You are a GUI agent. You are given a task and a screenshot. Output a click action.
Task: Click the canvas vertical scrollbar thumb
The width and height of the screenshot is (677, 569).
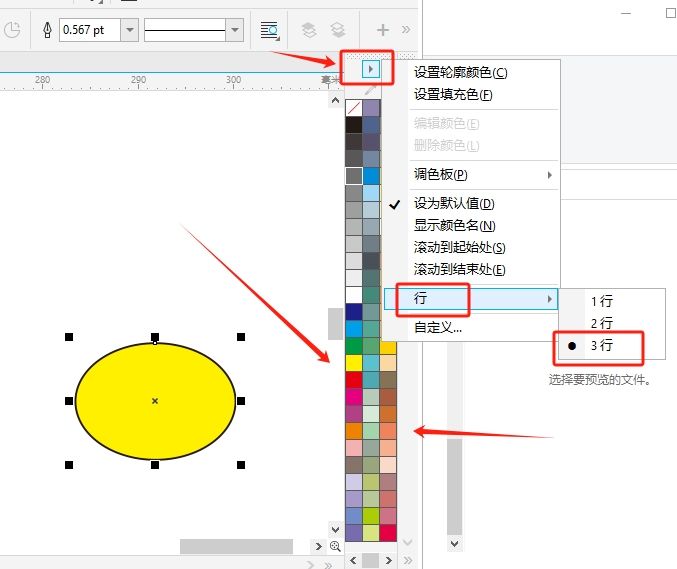pos(335,324)
